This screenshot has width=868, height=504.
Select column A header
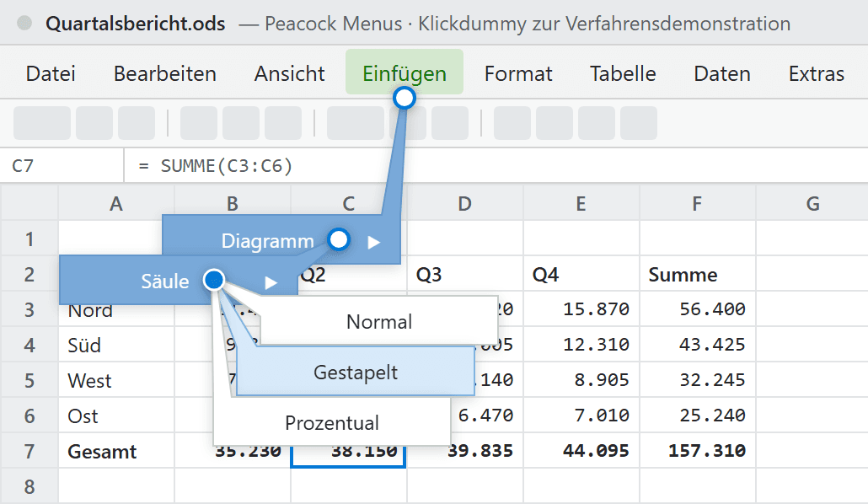point(116,203)
